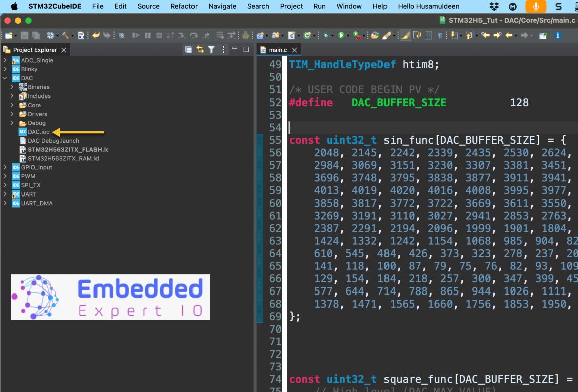Collapse the DAC project tree
Image resolution: width=578 pixels, height=392 pixels.
pyautogui.click(x=5, y=78)
